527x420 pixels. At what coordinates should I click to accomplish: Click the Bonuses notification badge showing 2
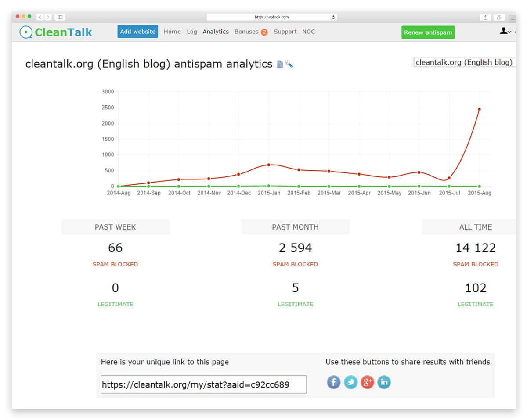click(264, 32)
